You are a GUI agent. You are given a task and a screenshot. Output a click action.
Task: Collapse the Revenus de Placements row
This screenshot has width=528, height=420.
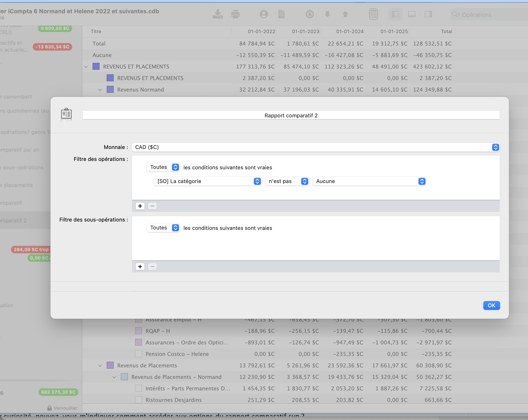coord(100,365)
